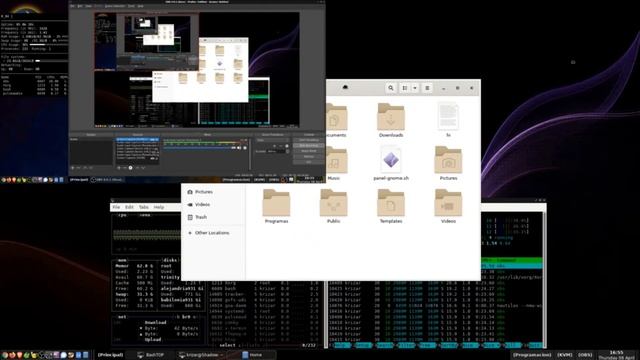Toggle lock on selected OBS source
Viewport: 640px width, 360px height.
point(157,139)
